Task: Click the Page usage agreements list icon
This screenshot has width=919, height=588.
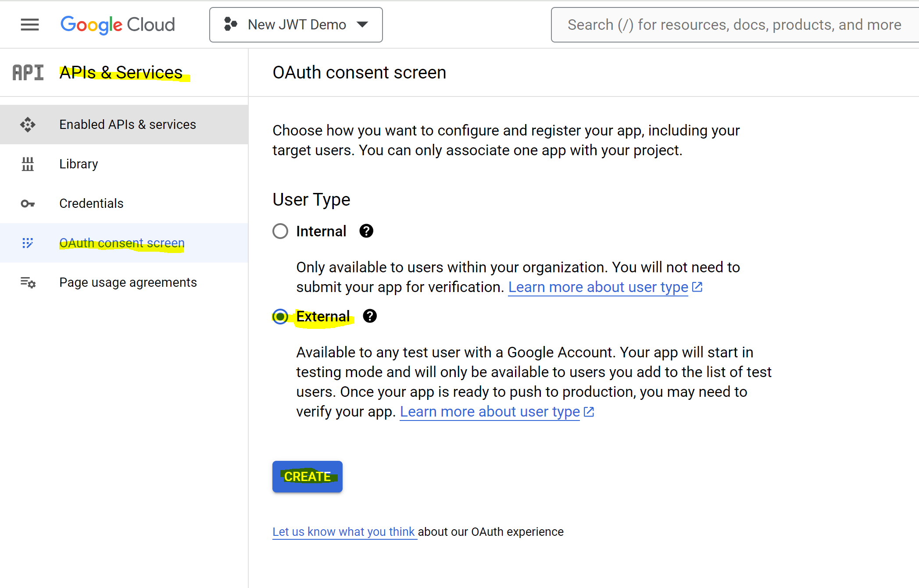Action: click(28, 282)
